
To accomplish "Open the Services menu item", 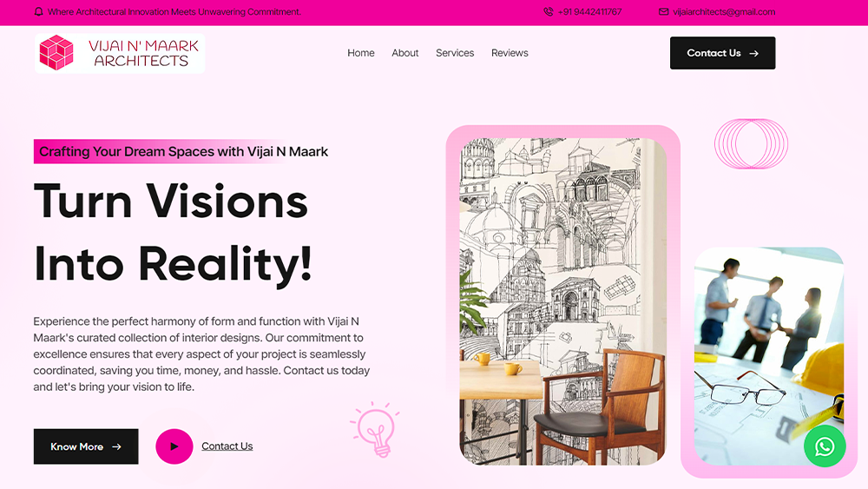I will tap(455, 53).
